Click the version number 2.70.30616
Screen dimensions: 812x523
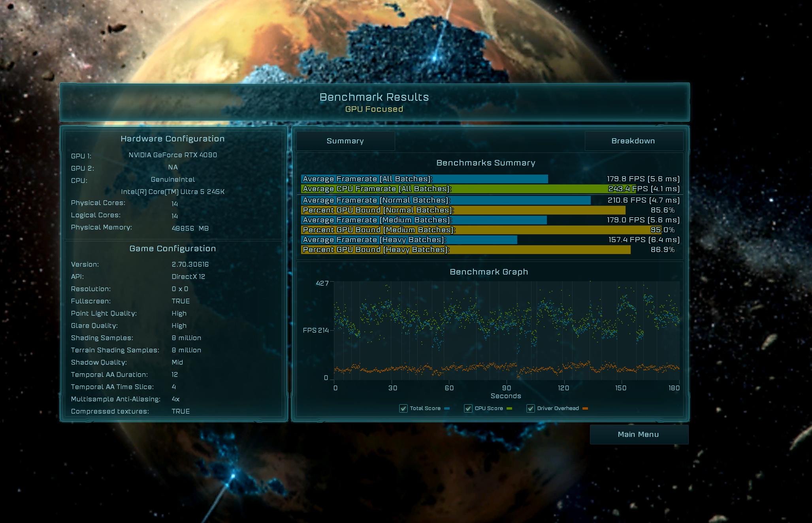(190, 264)
